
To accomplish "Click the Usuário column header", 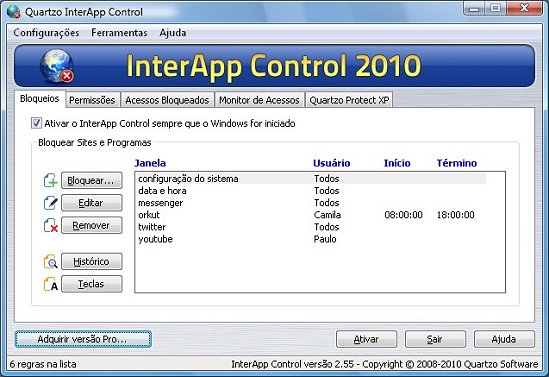I will 332,163.
